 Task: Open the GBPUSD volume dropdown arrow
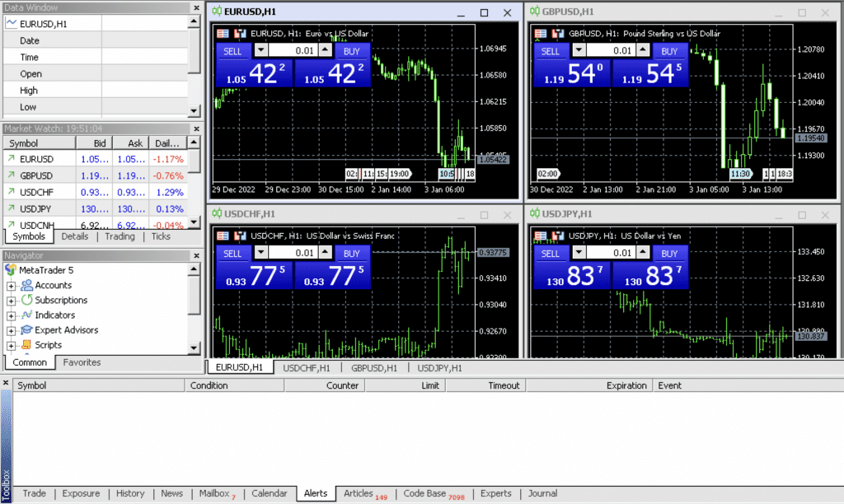click(579, 50)
